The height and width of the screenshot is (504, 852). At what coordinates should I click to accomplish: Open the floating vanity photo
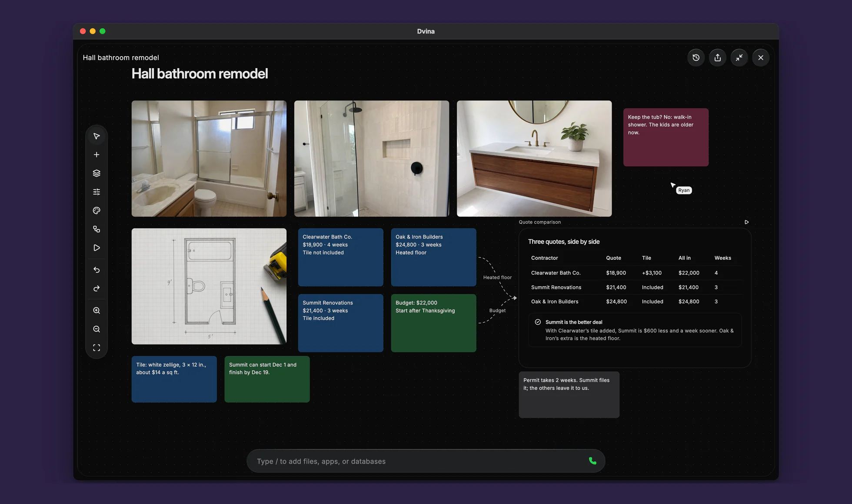click(534, 159)
